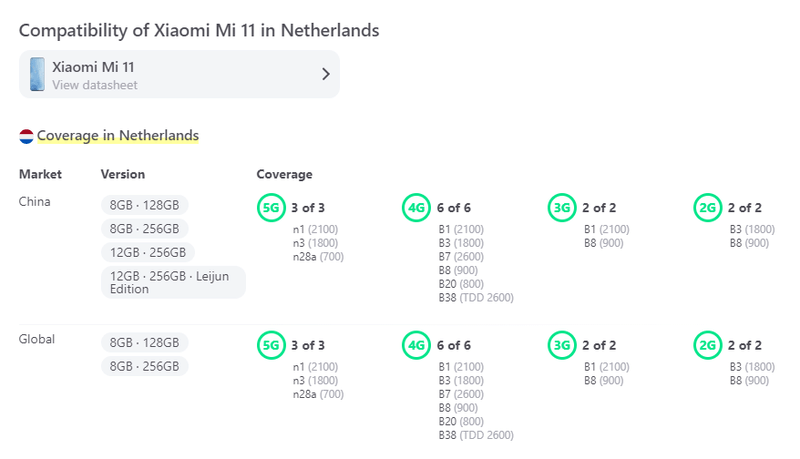This screenshot has height=459, width=800.
Task: Select China 8GB · 128GB version chip
Action: 144,205
